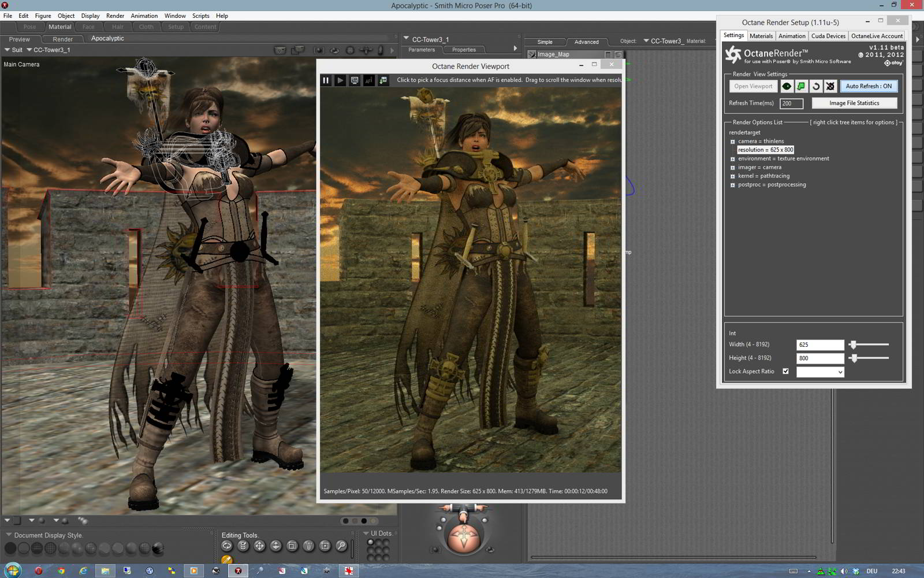Switch to the Materials tab in Octane Setup
This screenshot has height=578, width=924.
(x=761, y=36)
